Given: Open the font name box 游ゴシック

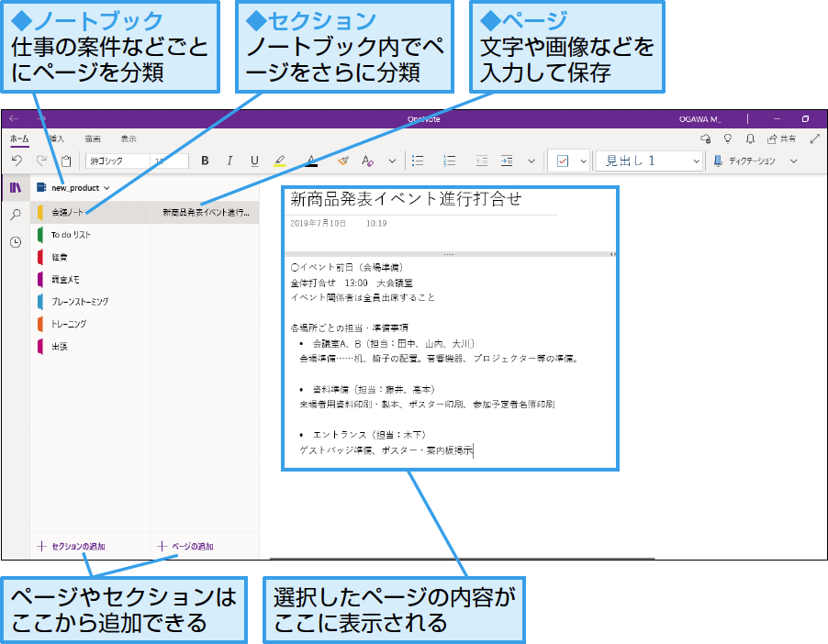Looking at the screenshot, I should 119,161.
